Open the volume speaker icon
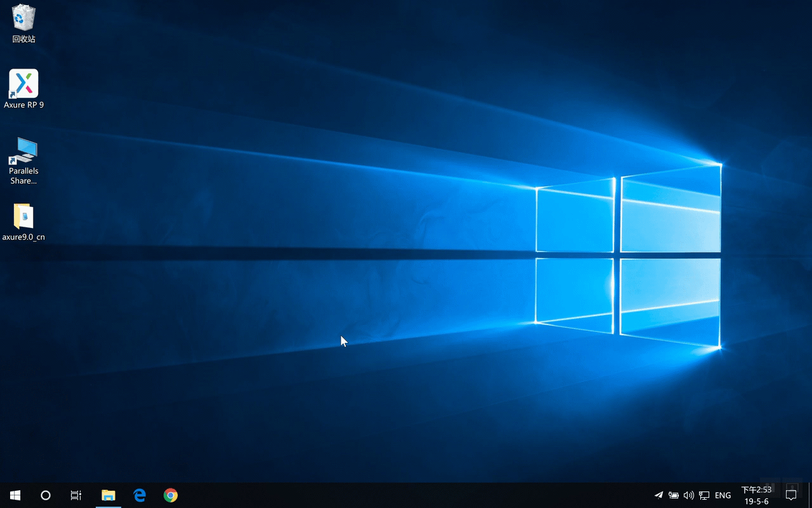Viewport: 812px width, 508px height. coord(689,495)
